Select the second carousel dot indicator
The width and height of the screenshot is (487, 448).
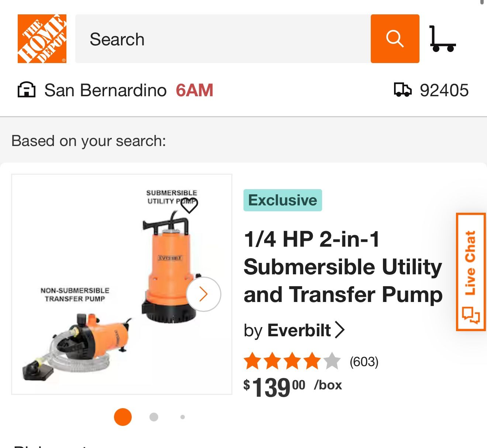click(x=153, y=417)
